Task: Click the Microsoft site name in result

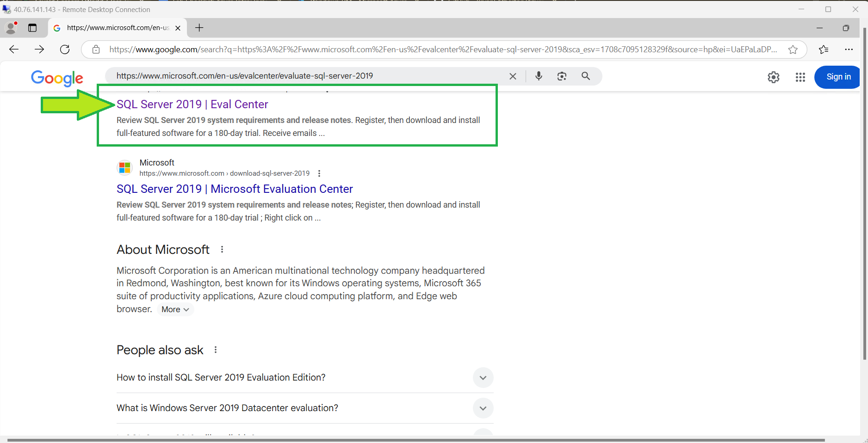Action: point(157,163)
